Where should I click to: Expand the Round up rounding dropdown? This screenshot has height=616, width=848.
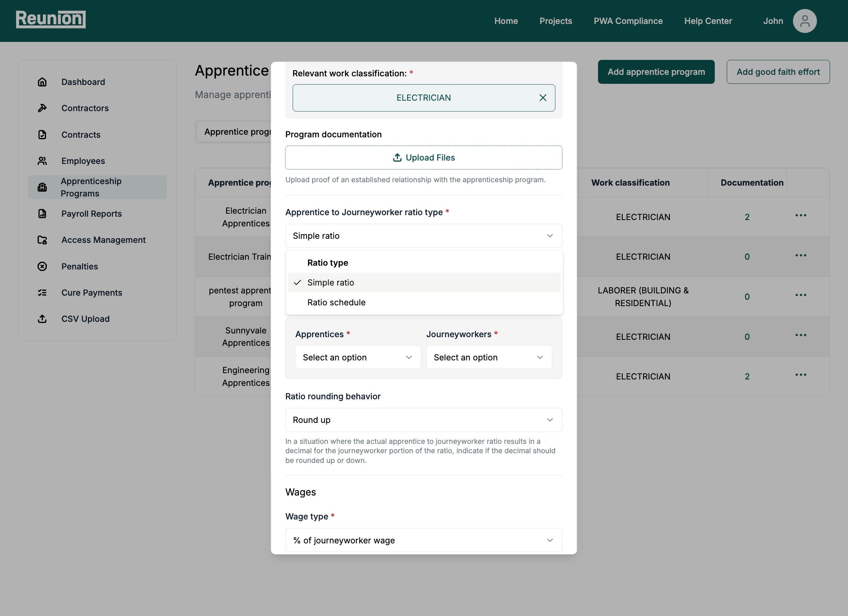point(423,420)
